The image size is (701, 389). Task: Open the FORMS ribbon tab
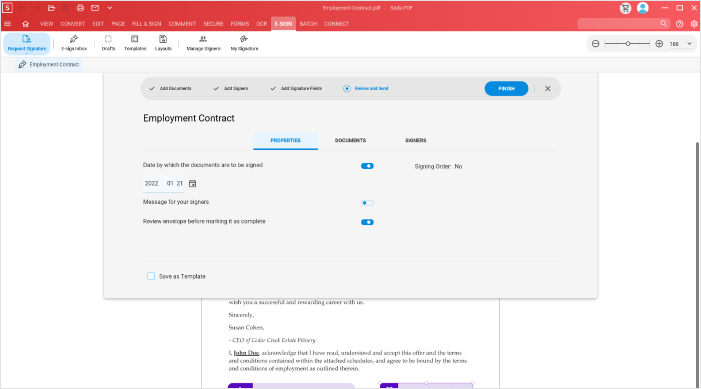click(x=240, y=24)
